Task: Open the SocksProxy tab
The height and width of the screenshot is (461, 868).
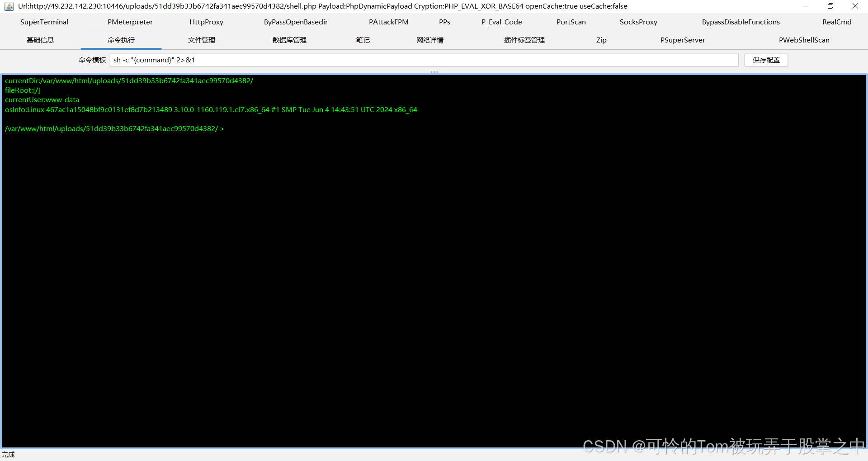Action: [638, 22]
